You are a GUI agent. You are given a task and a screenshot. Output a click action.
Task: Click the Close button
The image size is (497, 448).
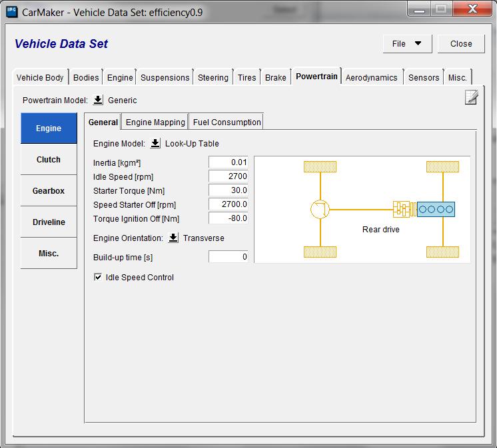pyautogui.click(x=461, y=44)
